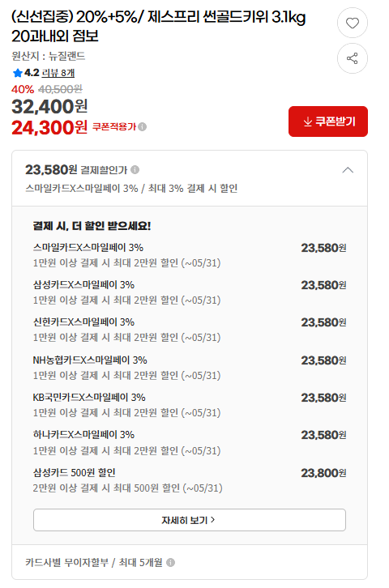Open info icon beside 쿠폰적용가
The height and width of the screenshot is (588, 389).
[142, 126]
